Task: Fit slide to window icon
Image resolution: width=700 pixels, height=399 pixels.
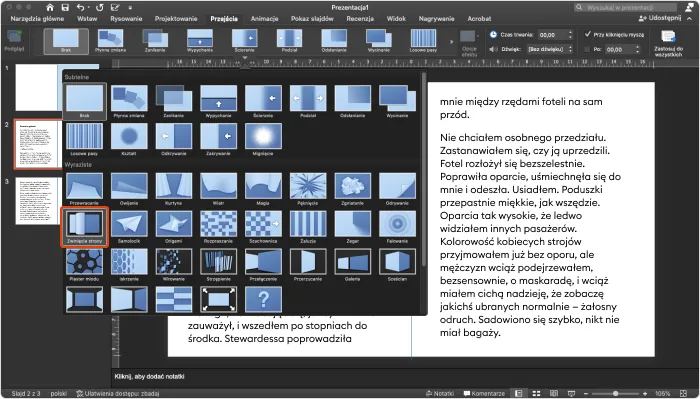Action: (x=683, y=394)
